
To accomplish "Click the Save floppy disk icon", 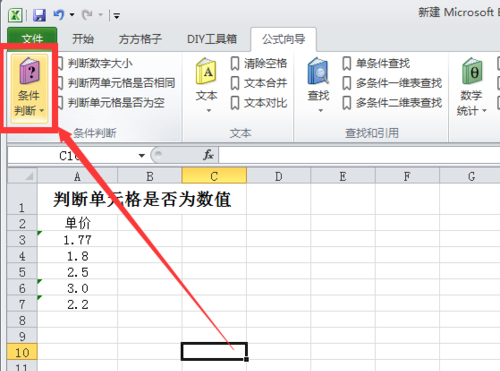I will click(x=39, y=15).
